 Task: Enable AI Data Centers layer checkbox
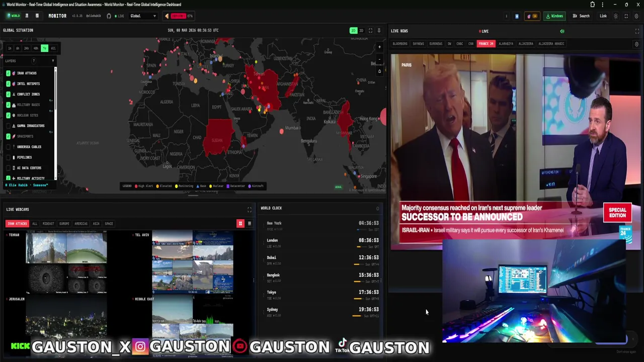coord(8,168)
